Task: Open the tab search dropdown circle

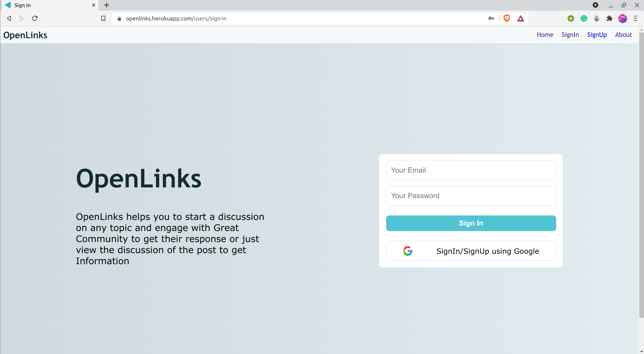Action: tap(595, 5)
